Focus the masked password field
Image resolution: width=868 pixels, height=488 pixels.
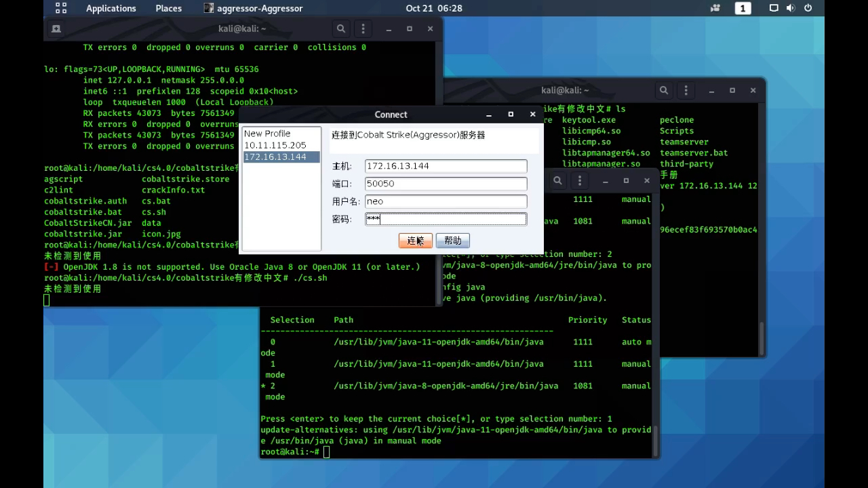click(446, 219)
